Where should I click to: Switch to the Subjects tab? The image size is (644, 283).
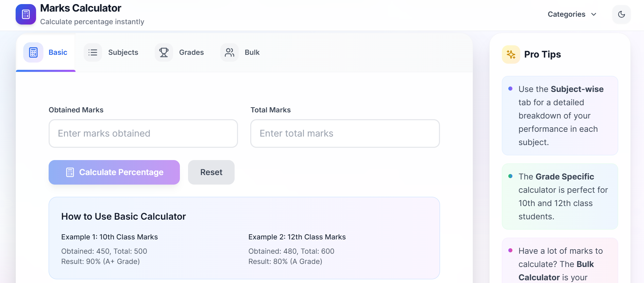[111, 52]
